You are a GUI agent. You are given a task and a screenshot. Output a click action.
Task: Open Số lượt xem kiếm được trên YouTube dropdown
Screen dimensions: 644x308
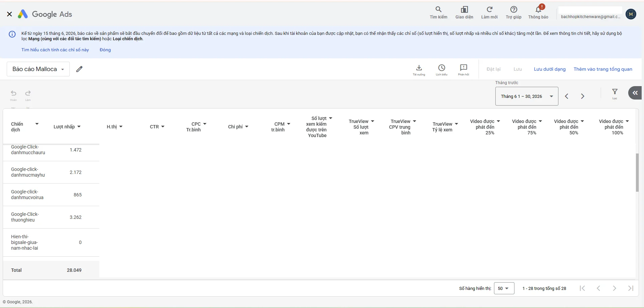point(331,118)
